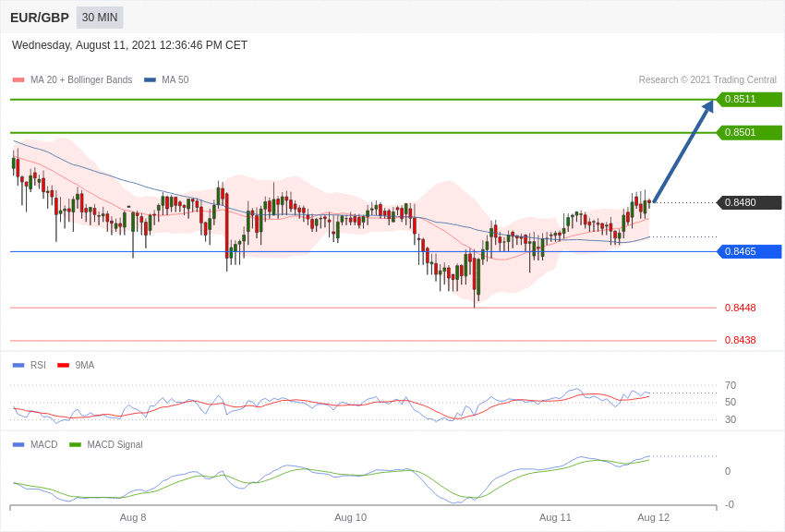The height and width of the screenshot is (532, 785).
Task: Click the EUR/GBP pair title
Action: click(40, 18)
